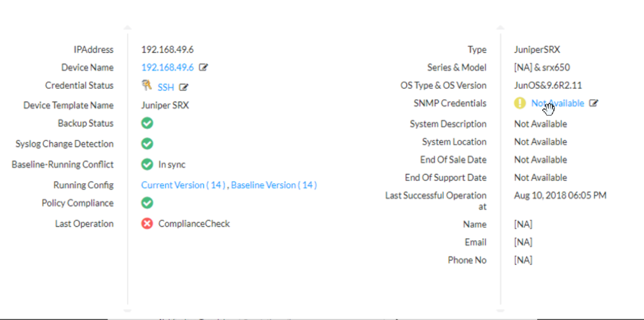Click the edit icon next to SSH
Screen dimensions: 644x320
tap(184, 87)
